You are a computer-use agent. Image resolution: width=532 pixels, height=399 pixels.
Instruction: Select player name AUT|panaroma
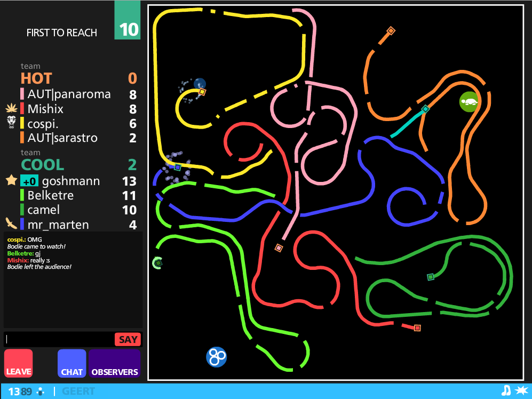pos(69,94)
